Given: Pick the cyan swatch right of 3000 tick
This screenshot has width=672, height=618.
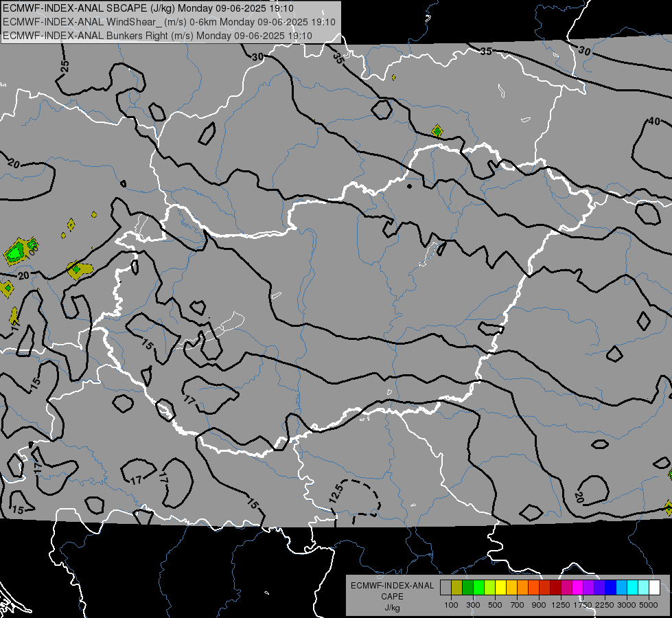Looking at the screenshot, I should pos(633,587).
